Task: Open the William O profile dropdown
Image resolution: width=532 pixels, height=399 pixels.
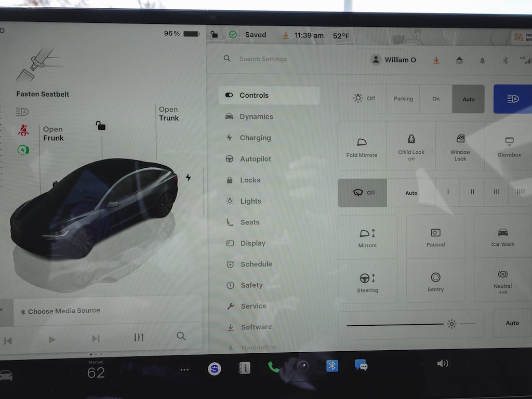Action: click(x=393, y=60)
